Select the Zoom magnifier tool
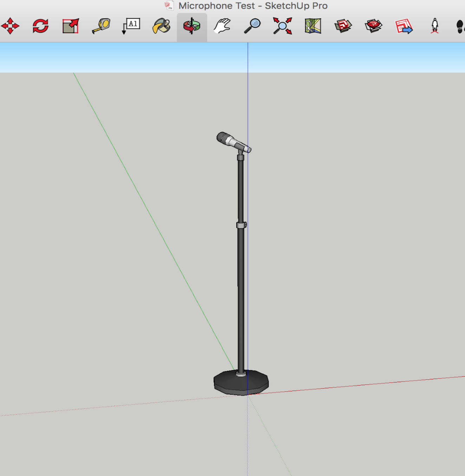This screenshot has height=476, width=465. tap(252, 26)
